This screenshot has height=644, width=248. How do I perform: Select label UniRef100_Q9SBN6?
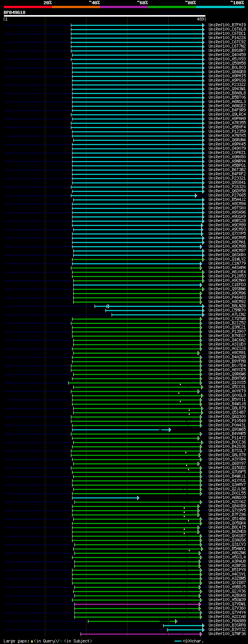227,289
